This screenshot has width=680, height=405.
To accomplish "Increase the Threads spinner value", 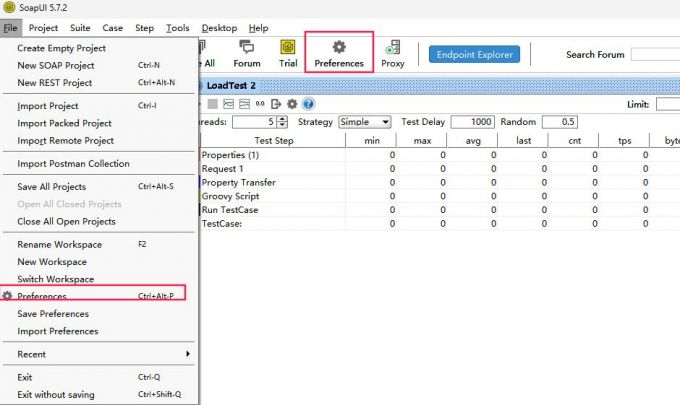I will (x=282, y=119).
